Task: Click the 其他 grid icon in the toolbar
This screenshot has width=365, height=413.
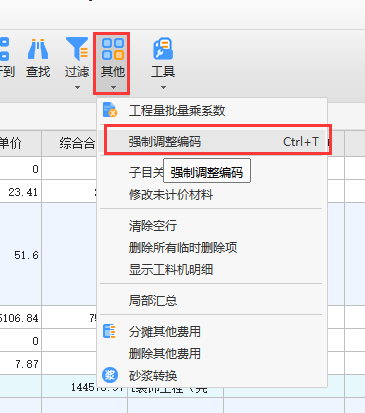Action: point(113,49)
